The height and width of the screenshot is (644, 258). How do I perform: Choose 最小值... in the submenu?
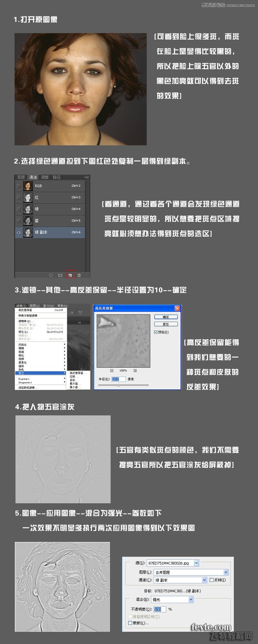click(79, 387)
